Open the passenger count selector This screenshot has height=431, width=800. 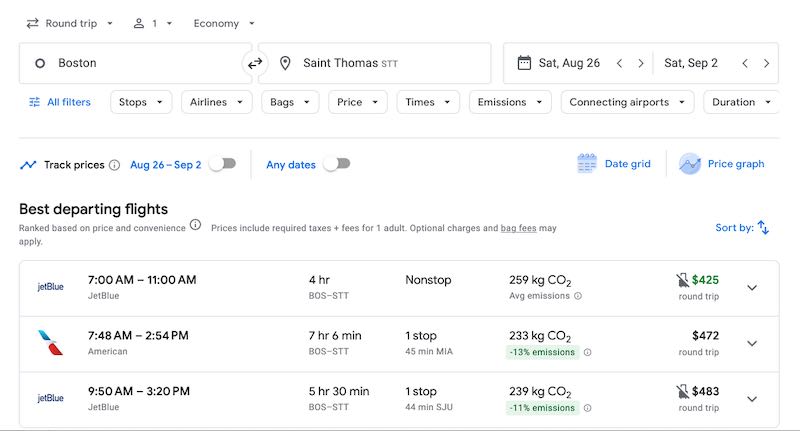click(x=153, y=23)
